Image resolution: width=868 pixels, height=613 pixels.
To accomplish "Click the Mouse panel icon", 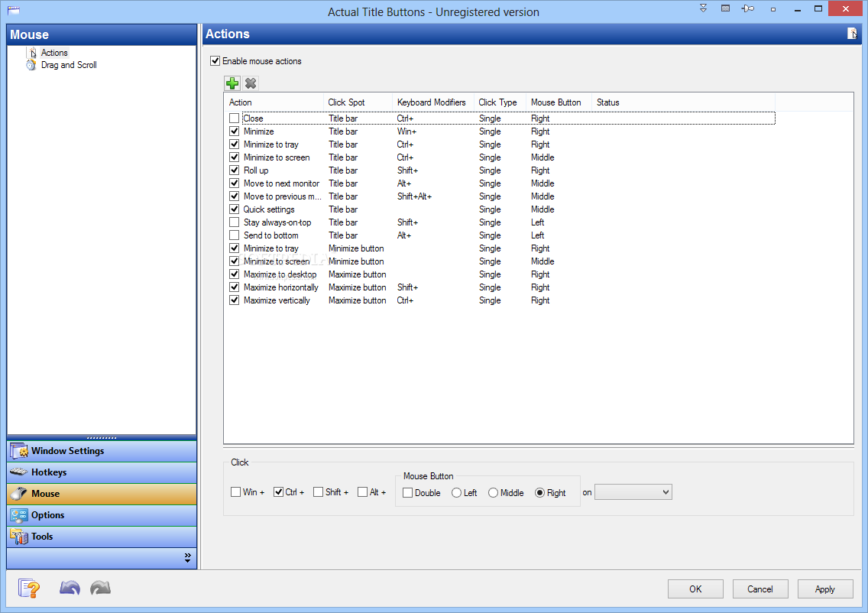I will click(19, 494).
